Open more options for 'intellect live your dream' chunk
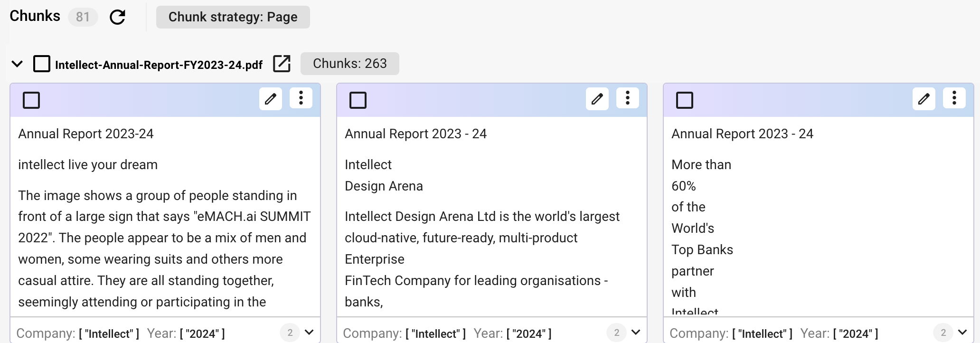 click(x=301, y=98)
